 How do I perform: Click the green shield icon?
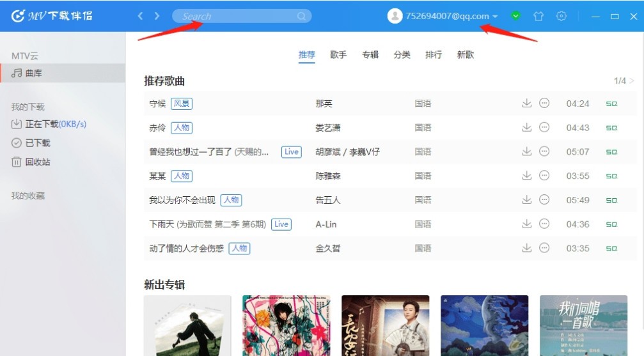tap(515, 16)
